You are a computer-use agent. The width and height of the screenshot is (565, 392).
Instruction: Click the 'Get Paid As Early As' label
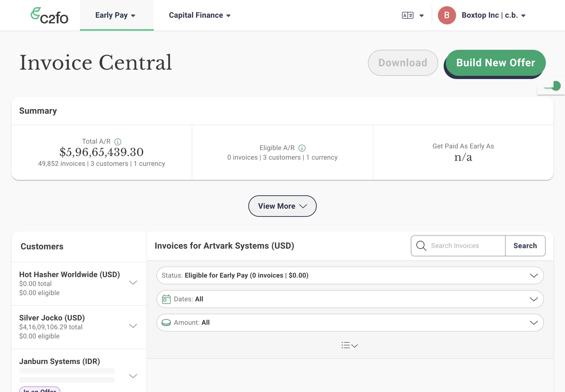click(x=463, y=146)
